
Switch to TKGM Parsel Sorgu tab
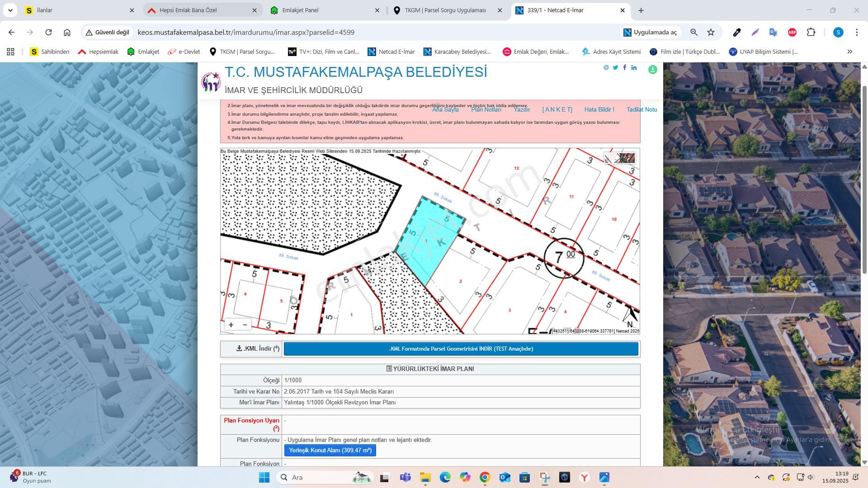pos(445,10)
